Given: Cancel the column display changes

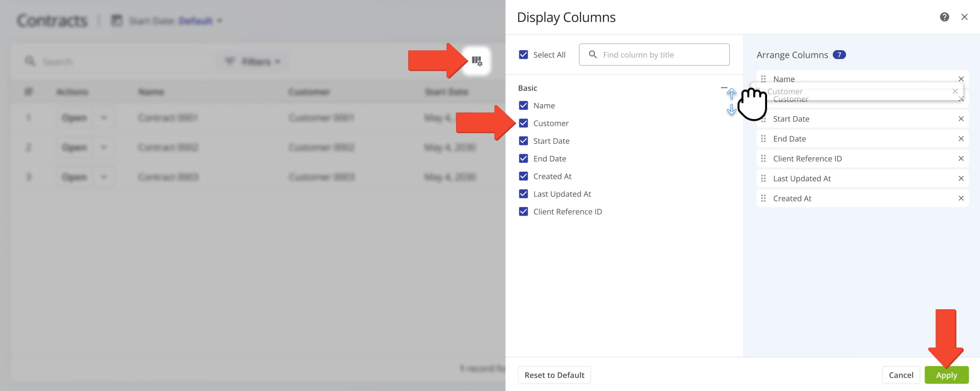Looking at the screenshot, I should pos(901,375).
